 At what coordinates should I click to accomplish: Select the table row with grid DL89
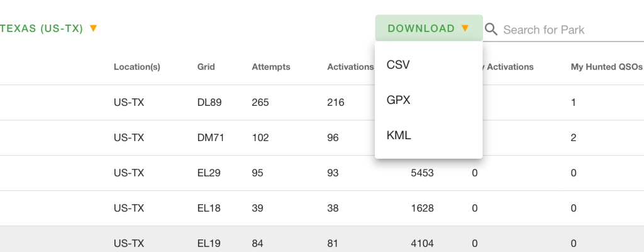pos(209,102)
